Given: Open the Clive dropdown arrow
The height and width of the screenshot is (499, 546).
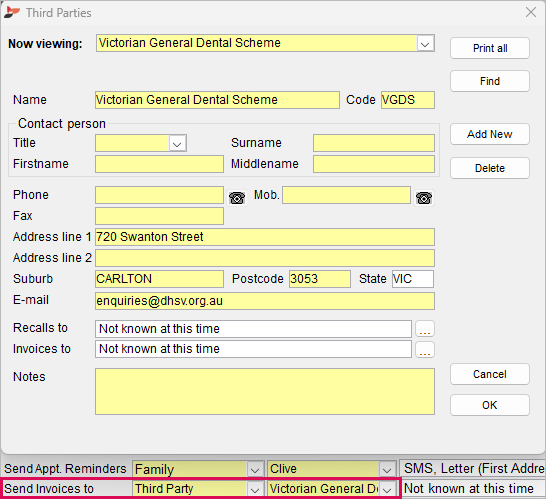Looking at the screenshot, I should click(387, 469).
